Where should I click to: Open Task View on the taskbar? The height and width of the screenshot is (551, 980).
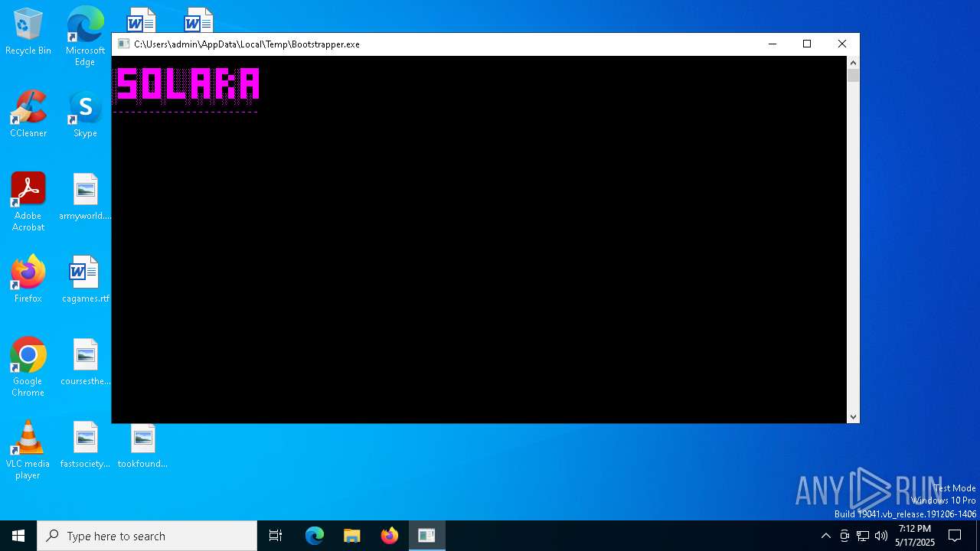(276, 536)
